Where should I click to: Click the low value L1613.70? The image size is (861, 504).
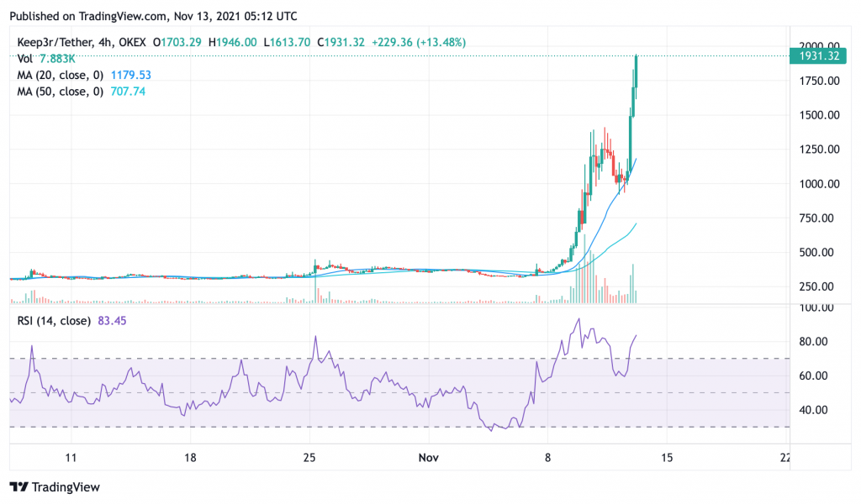(x=287, y=42)
